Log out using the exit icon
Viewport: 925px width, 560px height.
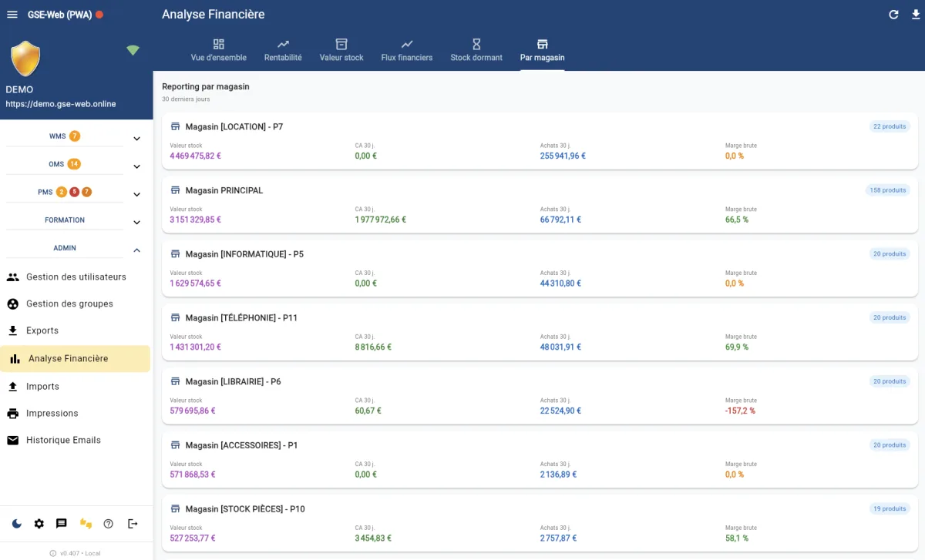pos(133,524)
